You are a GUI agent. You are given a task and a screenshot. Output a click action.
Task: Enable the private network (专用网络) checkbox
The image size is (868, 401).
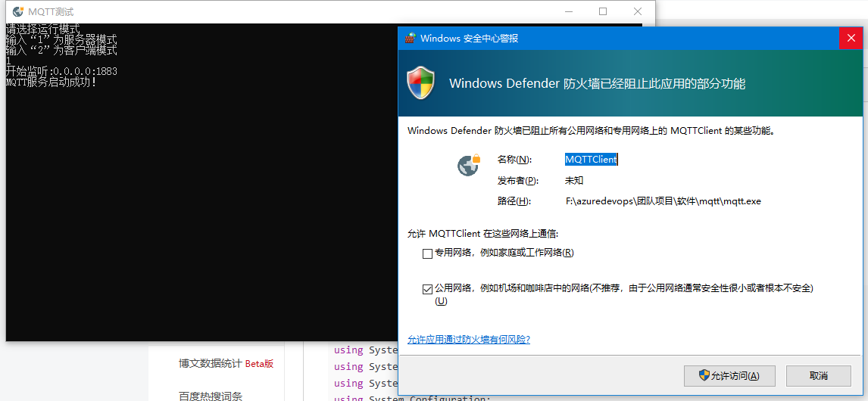tap(426, 253)
